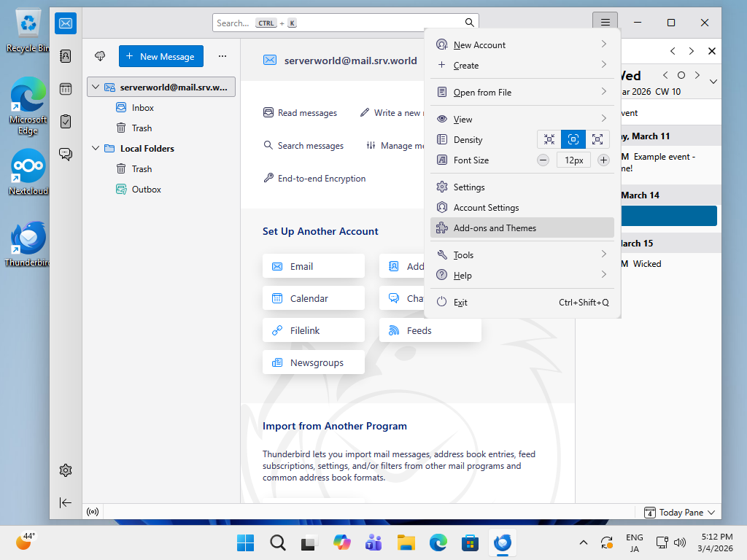747x560 pixels.
Task: Open Trash under Local Folders
Action: [161, 169]
